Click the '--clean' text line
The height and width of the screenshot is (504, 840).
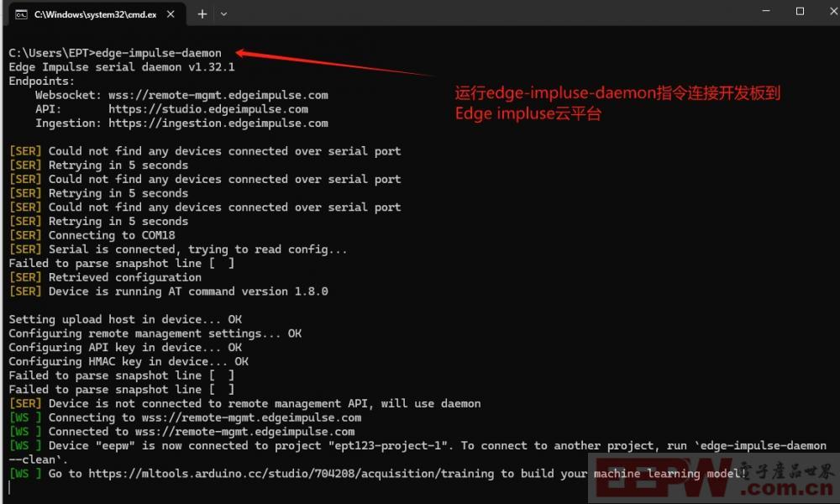pos(39,459)
